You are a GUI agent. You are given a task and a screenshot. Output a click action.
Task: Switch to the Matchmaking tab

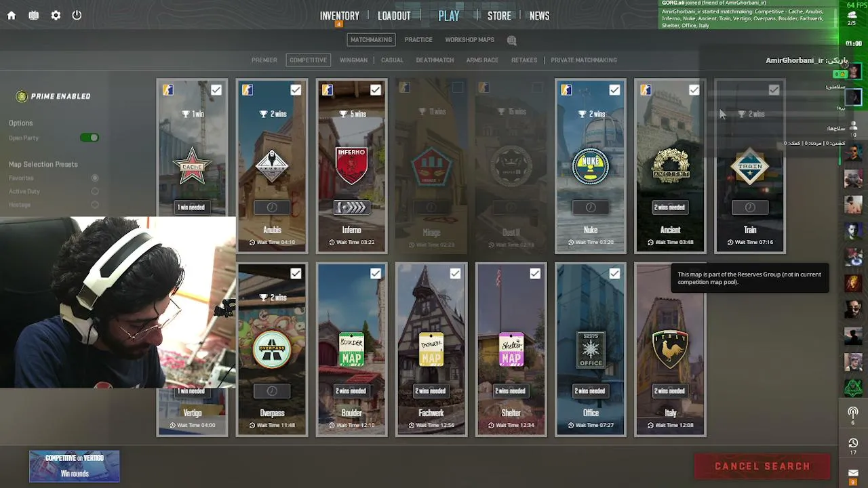tap(371, 40)
